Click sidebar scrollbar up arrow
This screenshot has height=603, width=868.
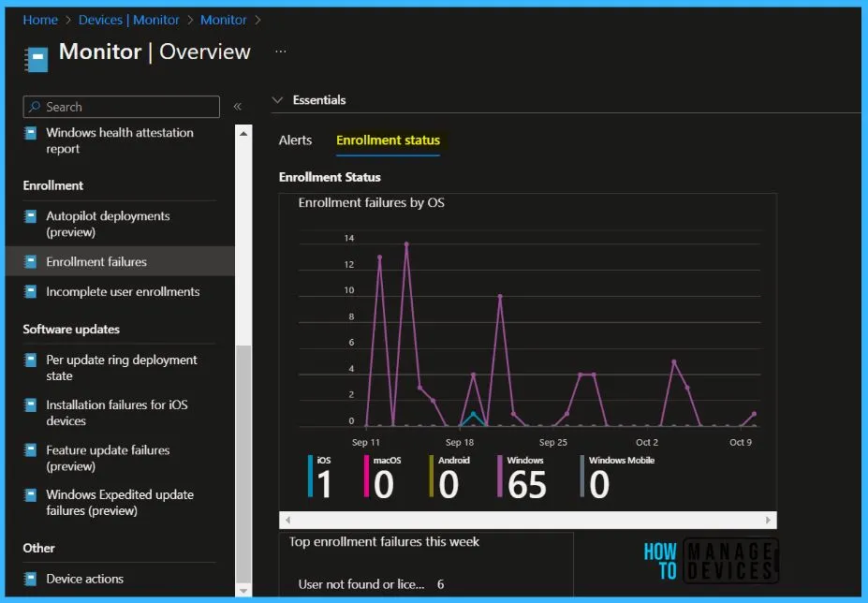point(243,134)
